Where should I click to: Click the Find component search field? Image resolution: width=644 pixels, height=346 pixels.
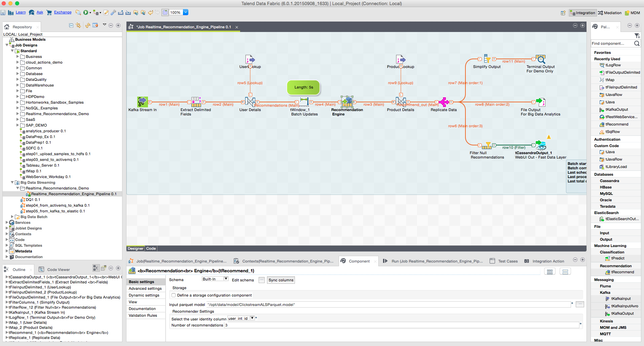[611, 43]
